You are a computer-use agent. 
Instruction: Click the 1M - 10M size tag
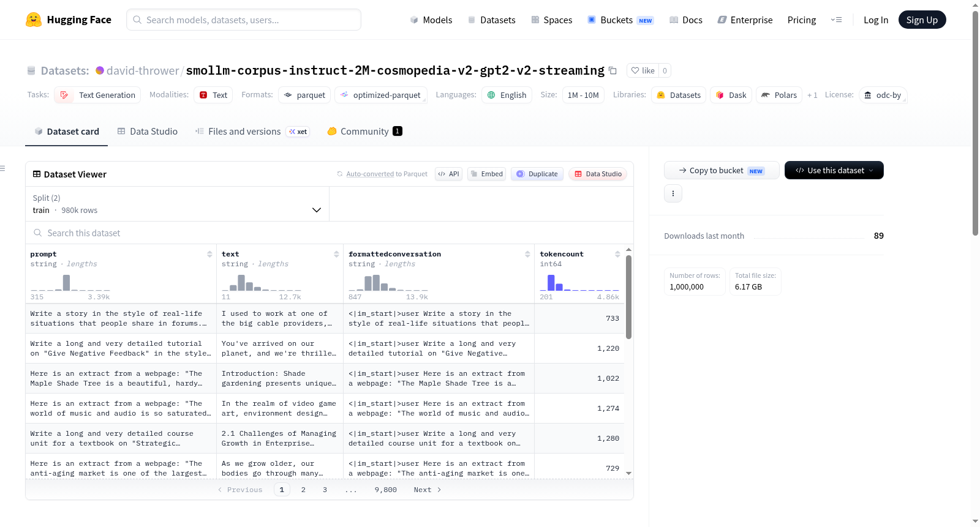[583, 95]
